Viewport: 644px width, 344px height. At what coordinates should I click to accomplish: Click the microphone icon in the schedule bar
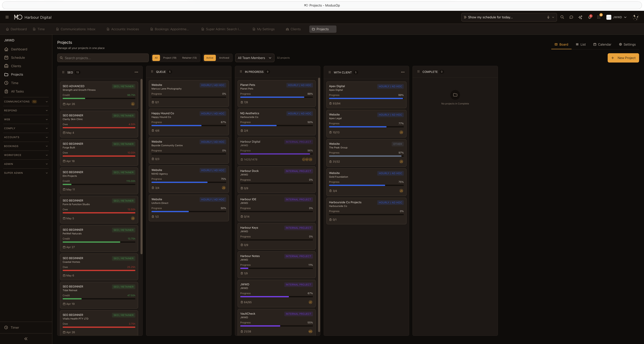point(548,17)
